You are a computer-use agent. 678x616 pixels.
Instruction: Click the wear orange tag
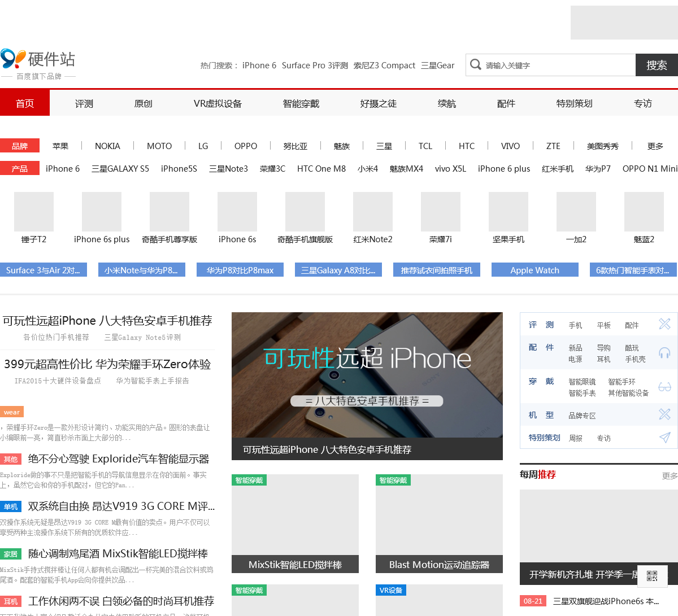coord(12,412)
